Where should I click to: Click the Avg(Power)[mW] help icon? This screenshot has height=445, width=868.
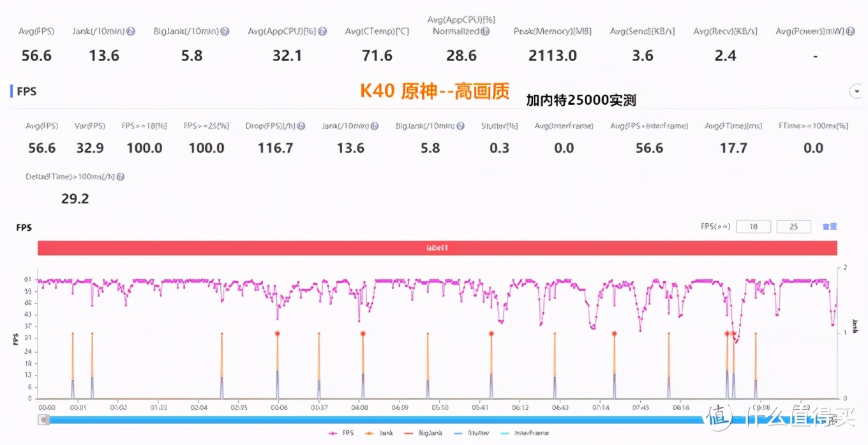coord(851,31)
